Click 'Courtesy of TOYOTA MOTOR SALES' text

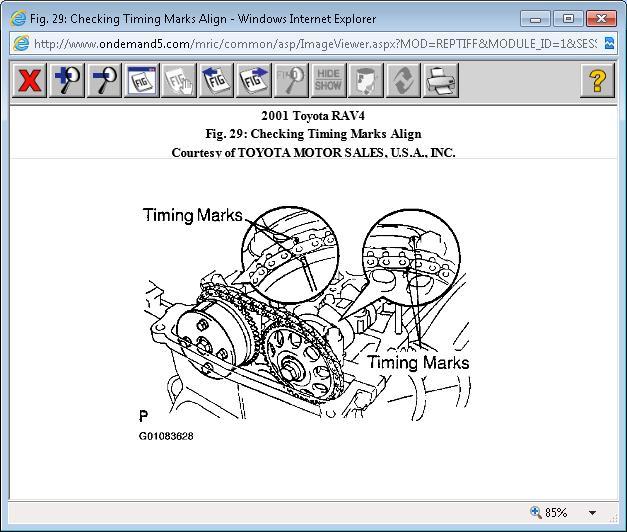click(314, 152)
